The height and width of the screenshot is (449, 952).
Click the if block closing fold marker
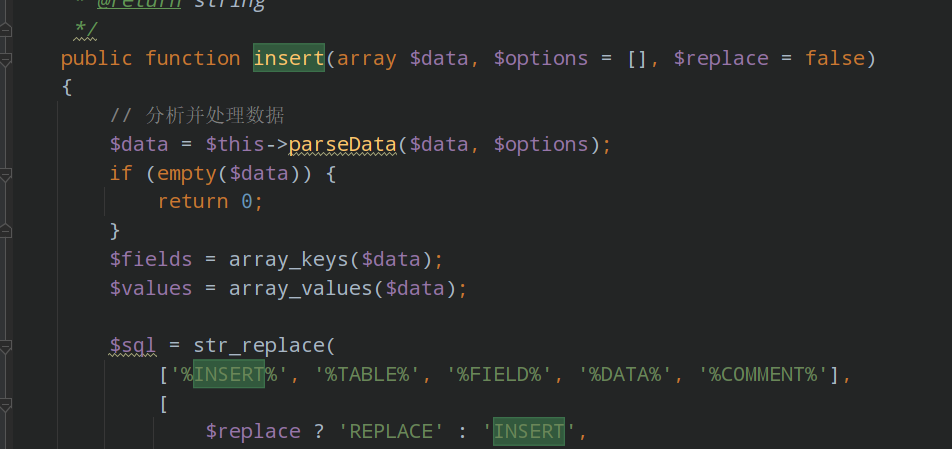[7, 231]
